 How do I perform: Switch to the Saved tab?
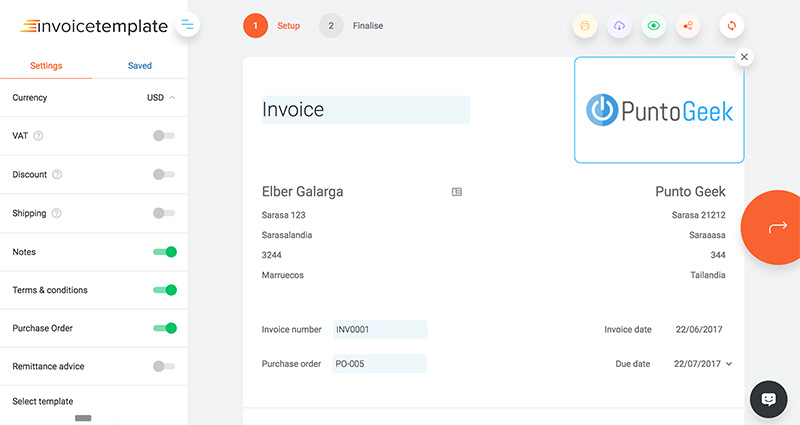[140, 66]
